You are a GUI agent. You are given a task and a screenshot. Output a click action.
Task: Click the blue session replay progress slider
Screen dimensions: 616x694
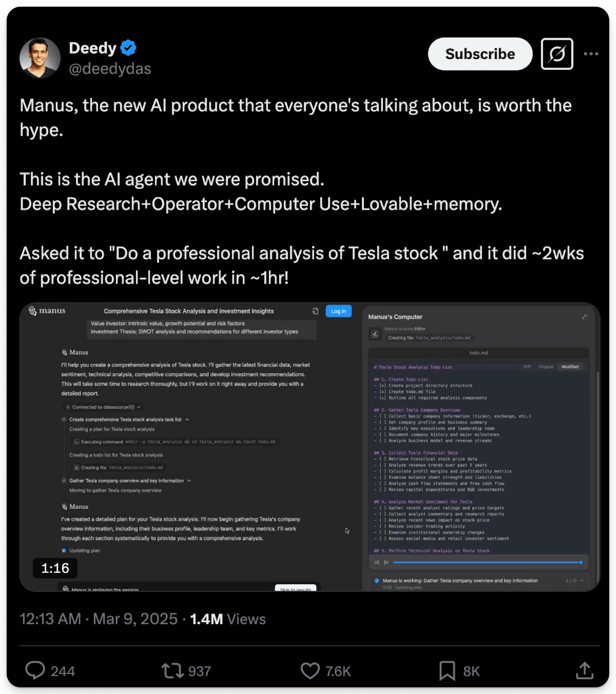pyautogui.click(x=486, y=563)
